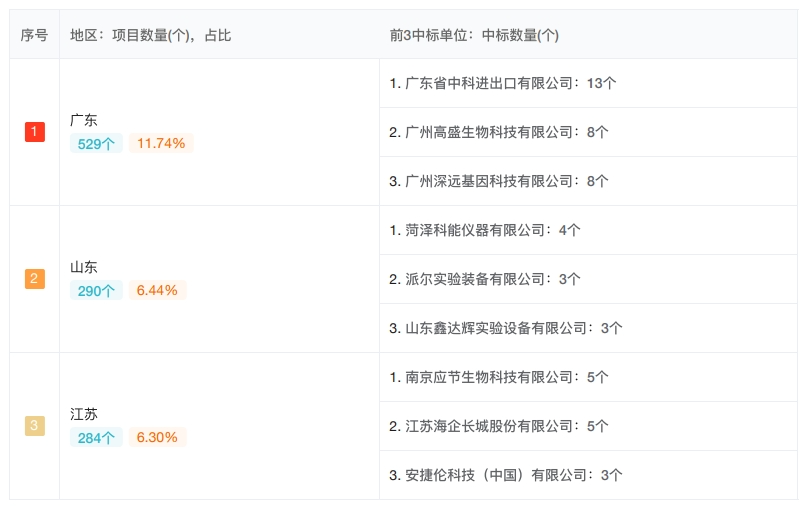Click 安捷伦科技（中国）有限公司 row
This screenshot has width=807, height=508.
588,475
